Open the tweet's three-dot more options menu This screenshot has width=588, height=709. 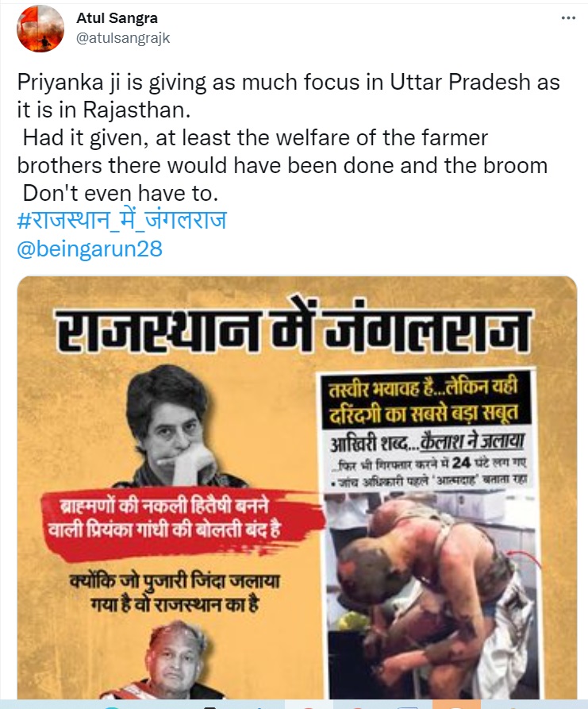tap(568, 18)
